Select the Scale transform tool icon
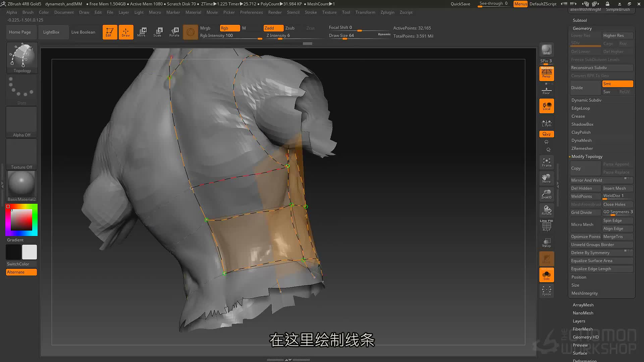The height and width of the screenshot is (362, 644). (x=158, y=32)
